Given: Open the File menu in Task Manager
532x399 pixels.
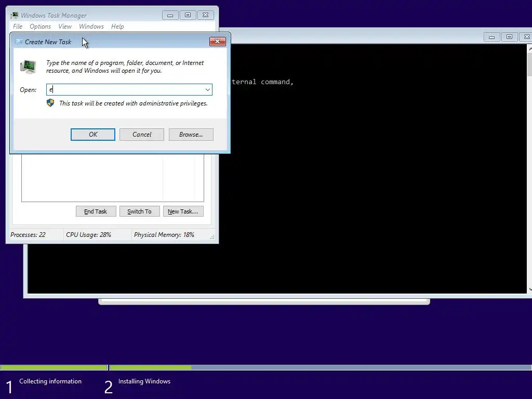Looking at the screenshot, I should 18,26.
